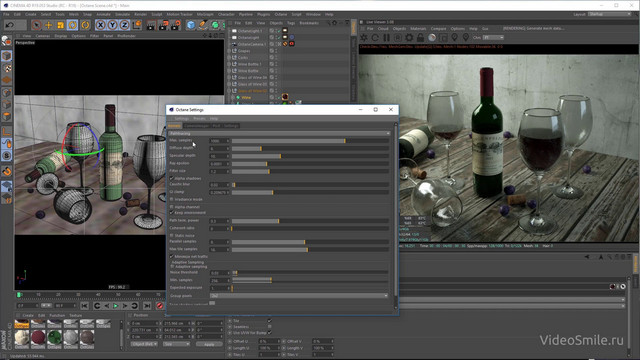
Task: Click the Pen spline tool icon
Action: pos(203,25)
